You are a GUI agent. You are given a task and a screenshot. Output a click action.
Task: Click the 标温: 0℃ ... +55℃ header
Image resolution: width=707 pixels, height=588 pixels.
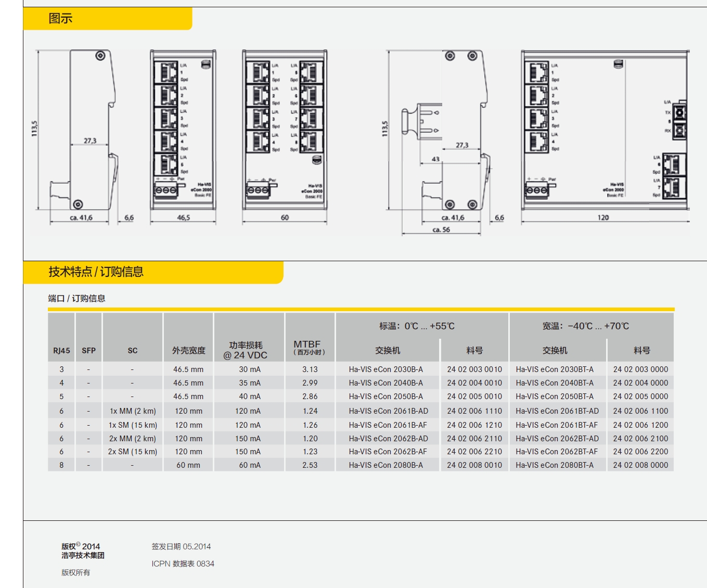[x=417, y=326]
